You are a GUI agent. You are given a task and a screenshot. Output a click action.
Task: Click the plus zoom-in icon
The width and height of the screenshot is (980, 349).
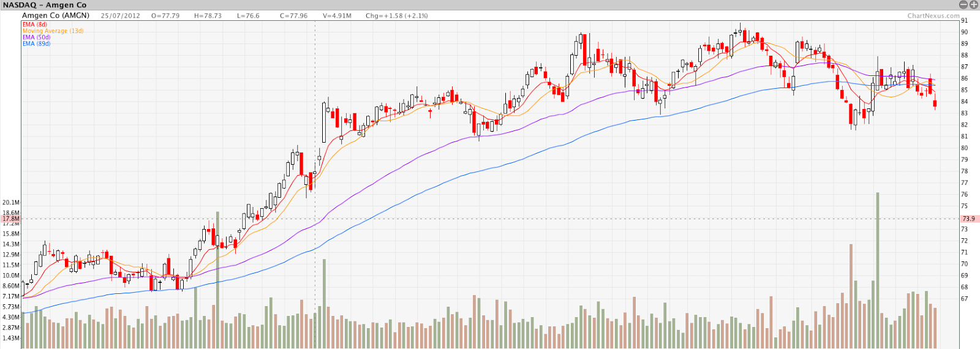click(x=974, y=4)
